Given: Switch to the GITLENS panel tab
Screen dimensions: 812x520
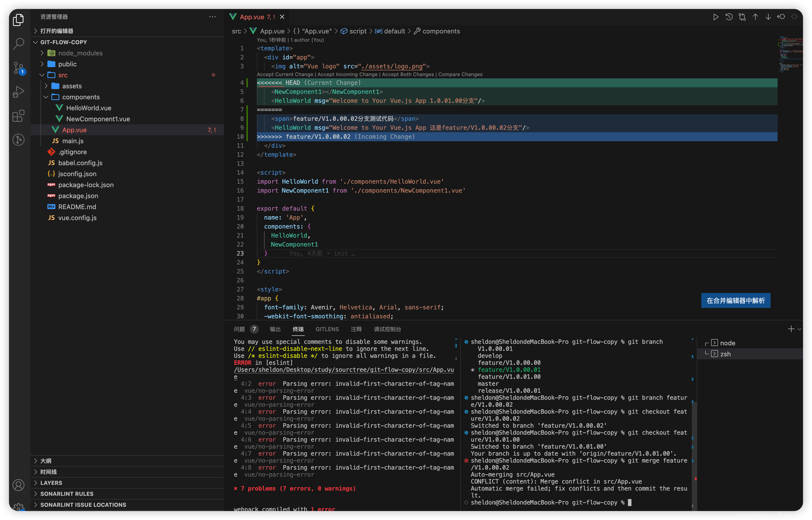Looking at the screenshot, I should (327, 329).
